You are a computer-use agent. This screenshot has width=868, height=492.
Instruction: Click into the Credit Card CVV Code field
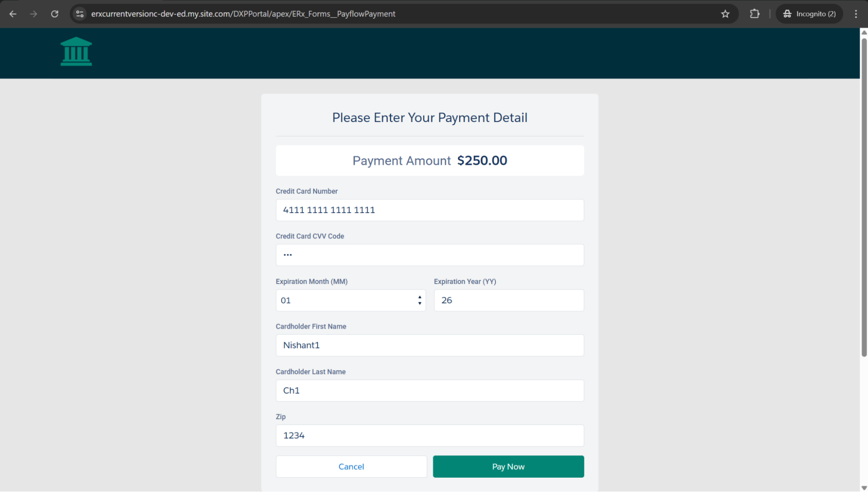[429, 255]
